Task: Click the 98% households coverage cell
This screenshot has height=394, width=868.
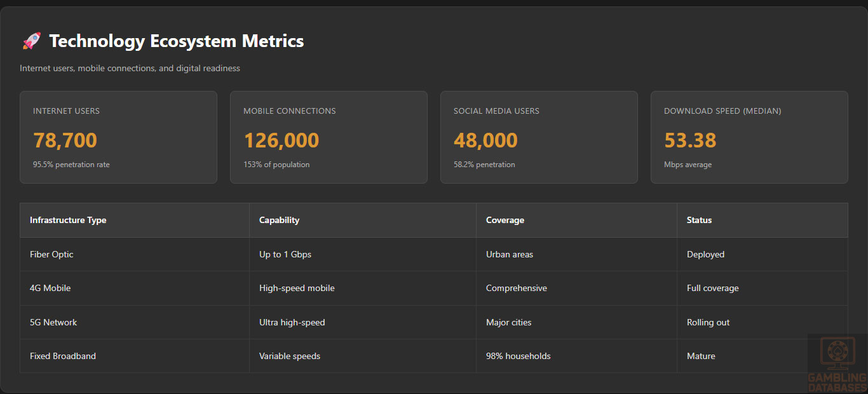Action: (x=518, y=357)
